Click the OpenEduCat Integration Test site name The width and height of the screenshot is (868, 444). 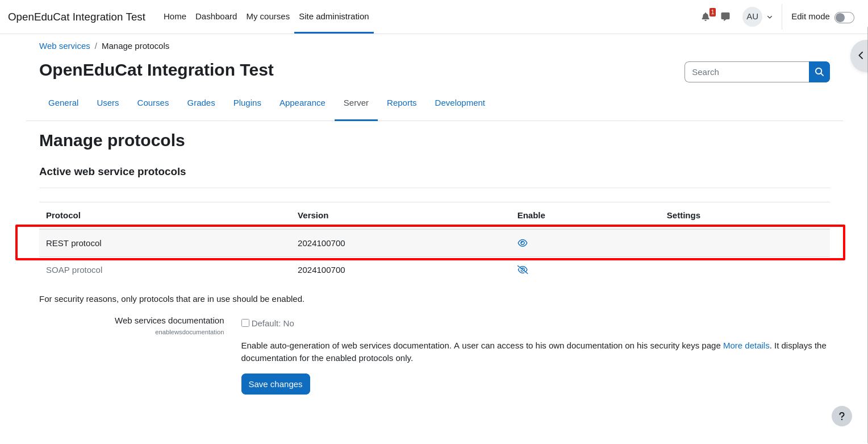click(x=77, y=17)
